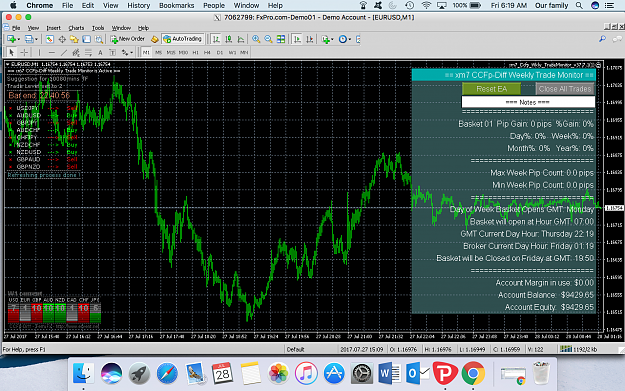Expand the Periods dropdown arrow
625x391 pixels.
pyautogui.click(x=350, y=39)
